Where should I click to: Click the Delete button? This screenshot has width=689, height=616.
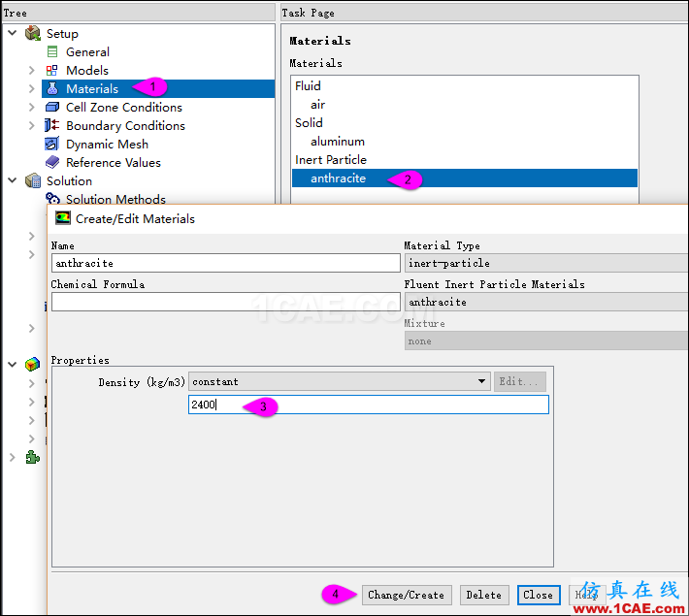(x=484, y=595)
